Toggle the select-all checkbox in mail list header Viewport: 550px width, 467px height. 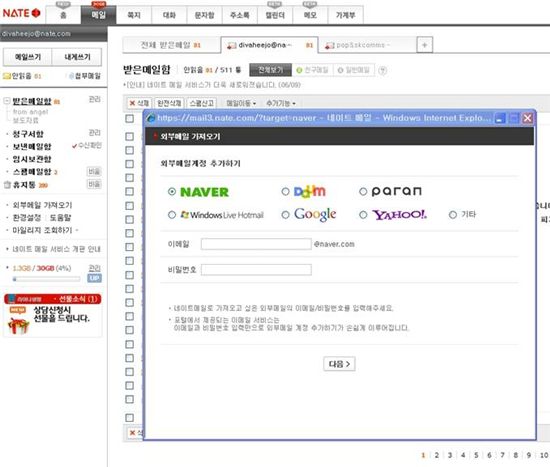click(129, 119)
